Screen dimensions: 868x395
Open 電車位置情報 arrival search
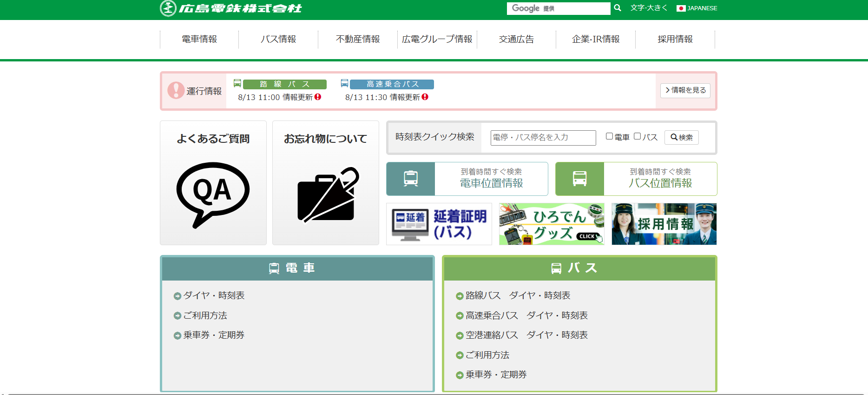point(467,179)
